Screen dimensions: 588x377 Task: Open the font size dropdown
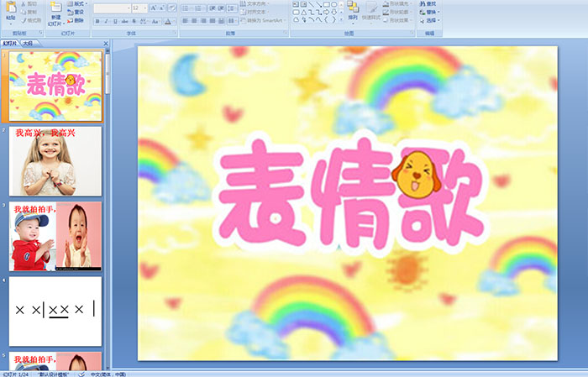pos(139,8)
